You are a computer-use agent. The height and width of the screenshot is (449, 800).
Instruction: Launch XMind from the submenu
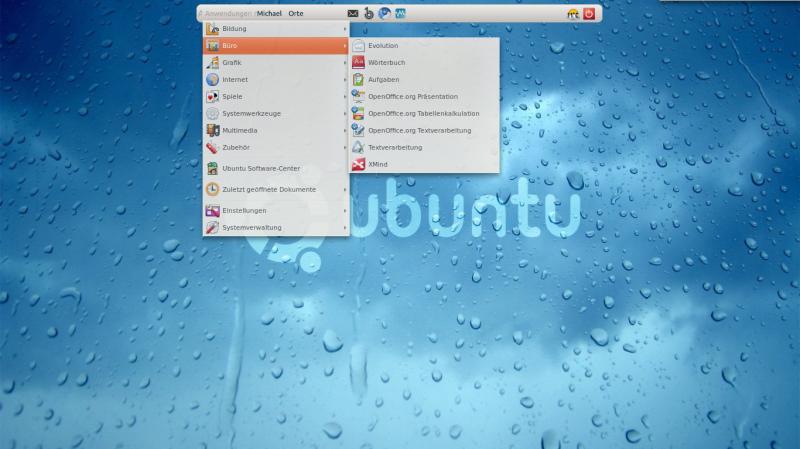tap(424, 164)
